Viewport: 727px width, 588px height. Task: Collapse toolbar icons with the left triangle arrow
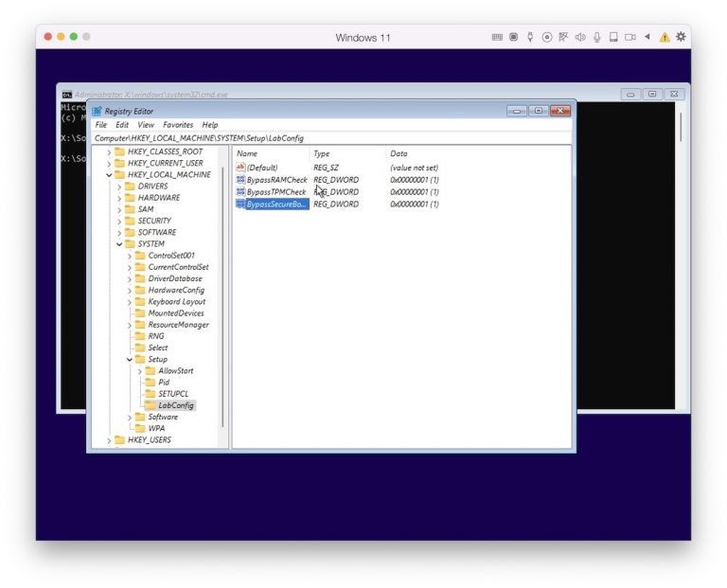coord(647,37)
